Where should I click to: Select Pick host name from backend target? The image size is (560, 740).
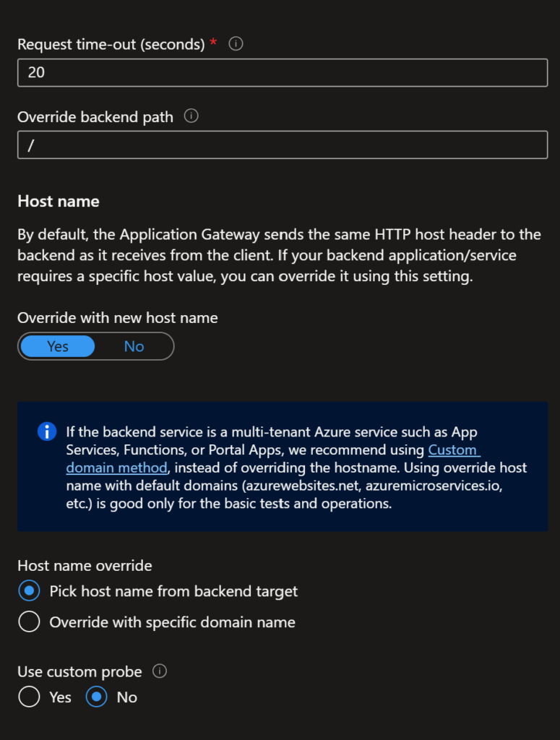point(29,591)
